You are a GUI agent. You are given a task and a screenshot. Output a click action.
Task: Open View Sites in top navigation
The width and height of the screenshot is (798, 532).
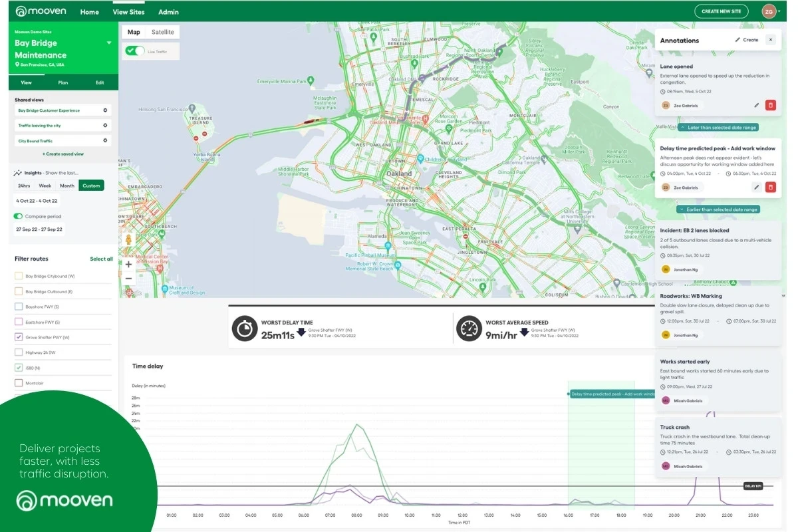(129, 12)
